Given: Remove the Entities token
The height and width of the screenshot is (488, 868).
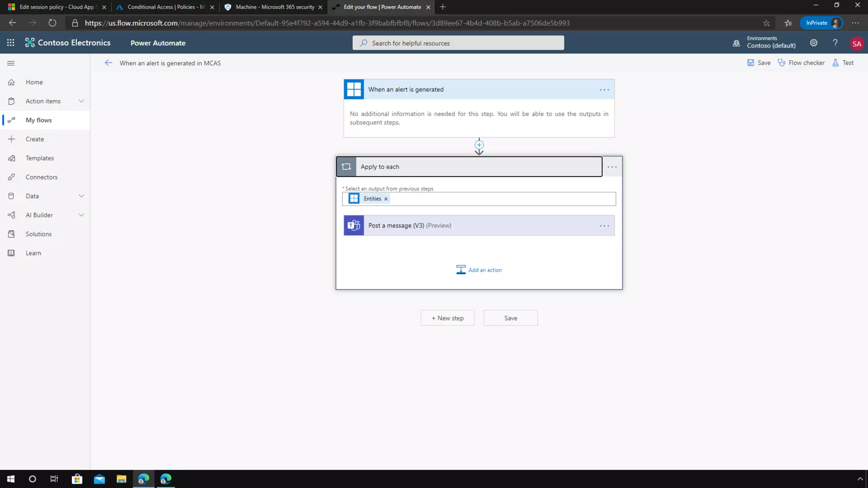Looking at the screenshot, I should click(386, 199).
